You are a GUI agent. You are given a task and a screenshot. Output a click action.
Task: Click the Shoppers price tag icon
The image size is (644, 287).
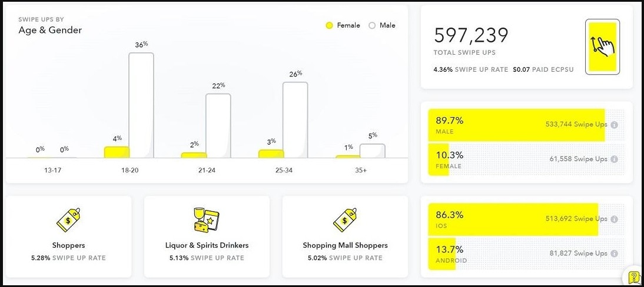[68, 220]
